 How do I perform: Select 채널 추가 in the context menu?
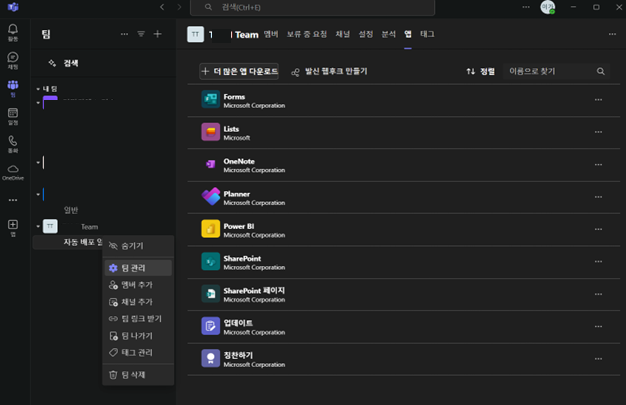138,302
